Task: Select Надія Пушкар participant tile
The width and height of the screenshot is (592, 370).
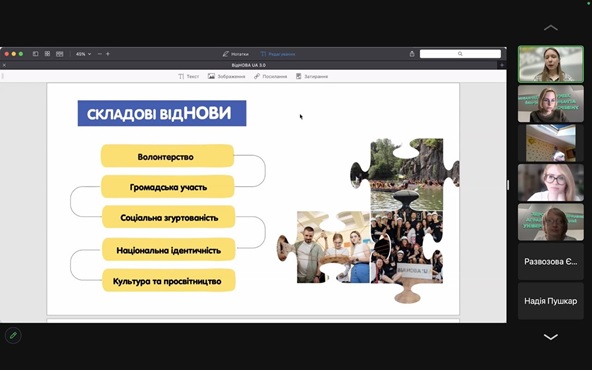Action: 550,301
